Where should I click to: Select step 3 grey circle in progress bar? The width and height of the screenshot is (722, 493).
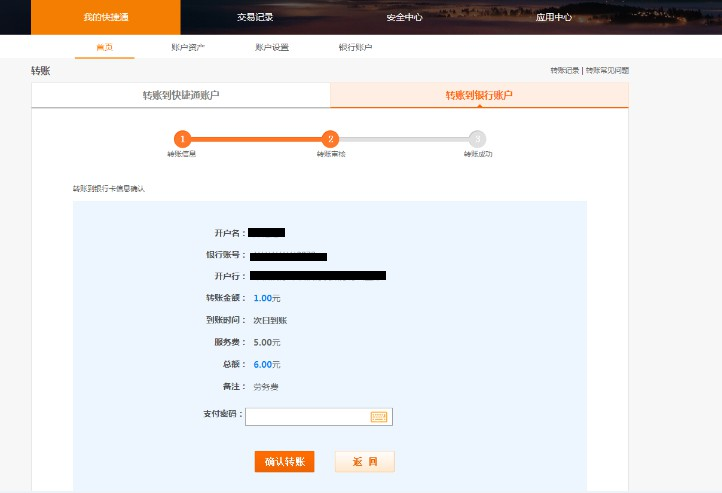[x=477, y=139]
